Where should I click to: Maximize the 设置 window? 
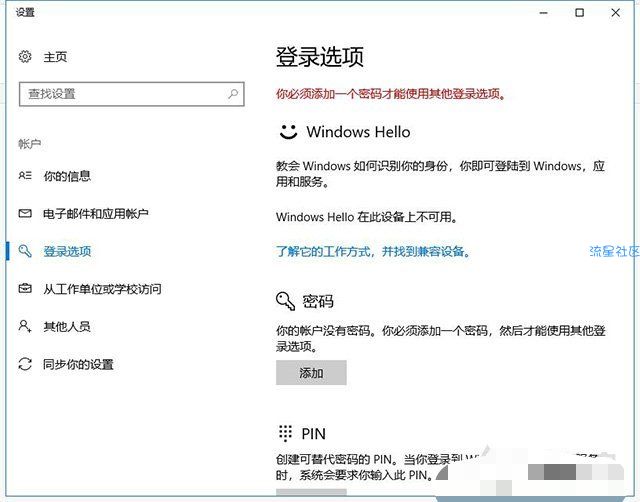coord(579,13)
